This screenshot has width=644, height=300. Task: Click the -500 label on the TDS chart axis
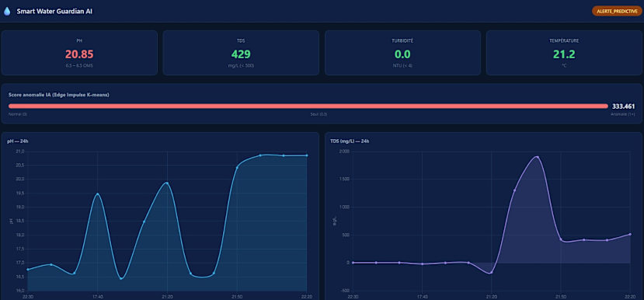(345, 291)
